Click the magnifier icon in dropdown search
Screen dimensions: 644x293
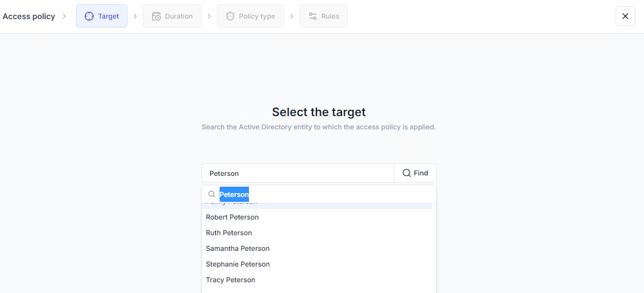pos(212,195)
